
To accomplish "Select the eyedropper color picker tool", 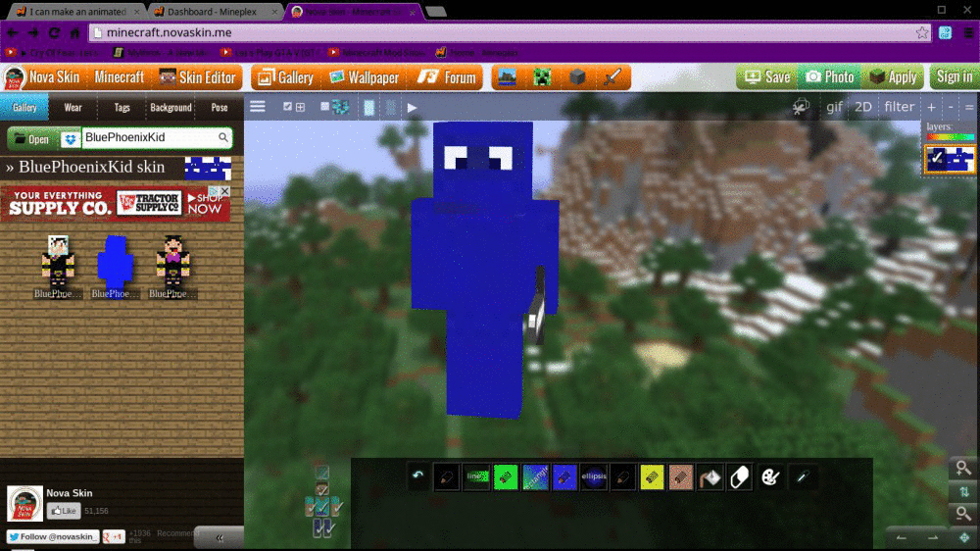I will pyautogui.click(x=801, y=476).
